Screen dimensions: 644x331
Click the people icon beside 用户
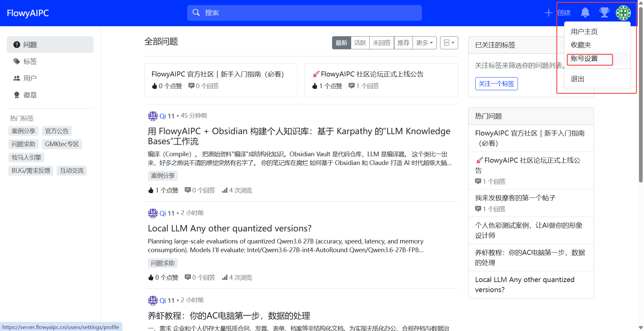[x=17, y=78]
